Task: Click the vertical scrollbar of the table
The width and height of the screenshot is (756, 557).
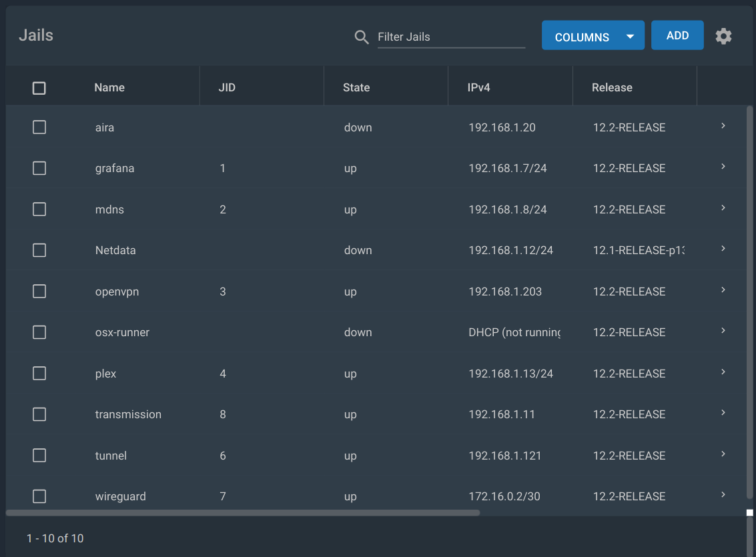Action: click(749, 302)
